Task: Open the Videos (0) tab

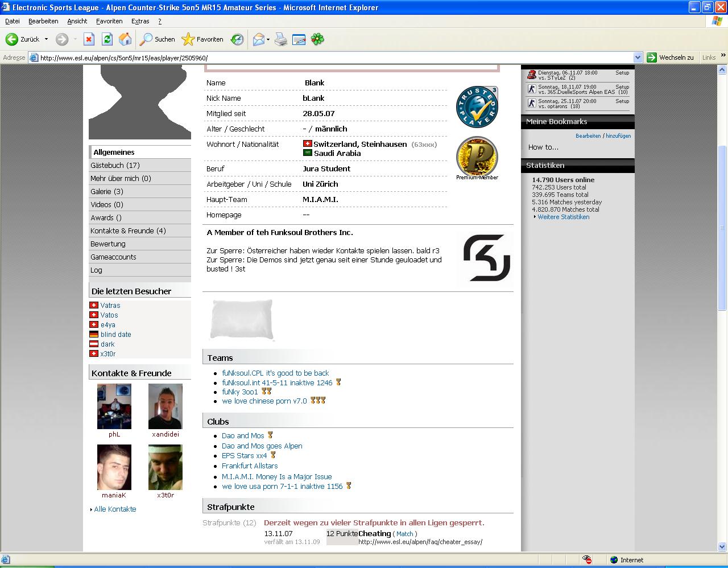Action: 140,204
